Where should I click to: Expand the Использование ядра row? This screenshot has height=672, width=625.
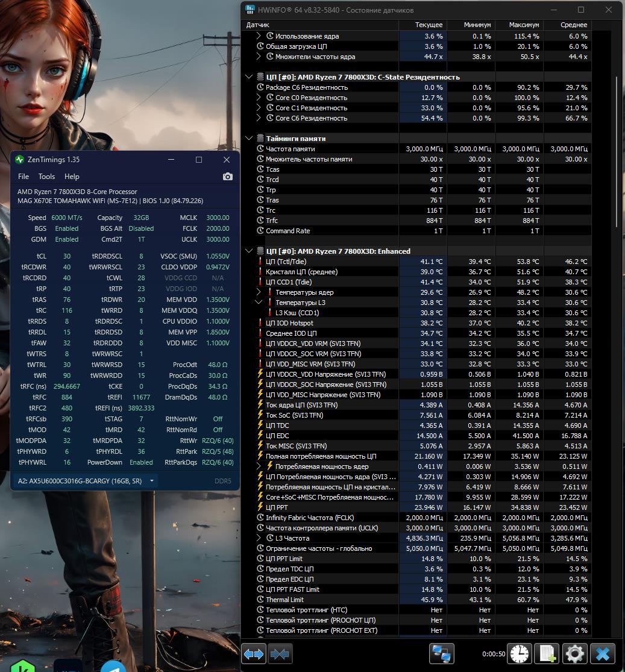click(259, 36)
